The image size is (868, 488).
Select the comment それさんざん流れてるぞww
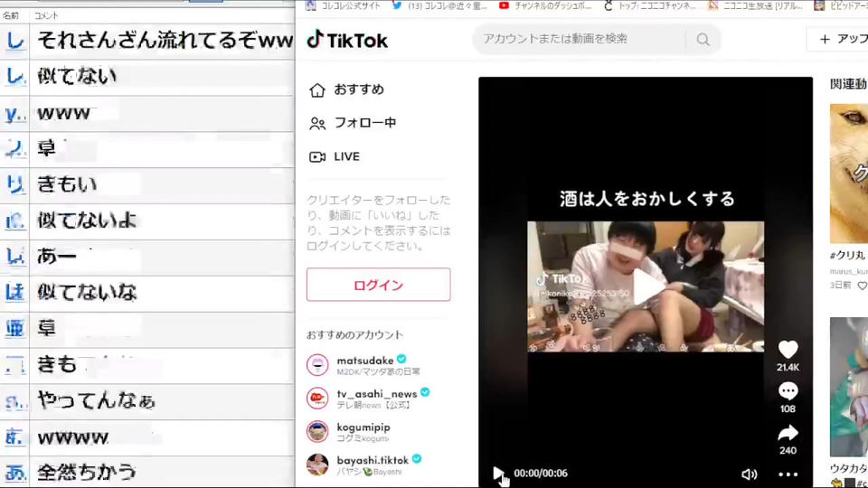point(165,41)
